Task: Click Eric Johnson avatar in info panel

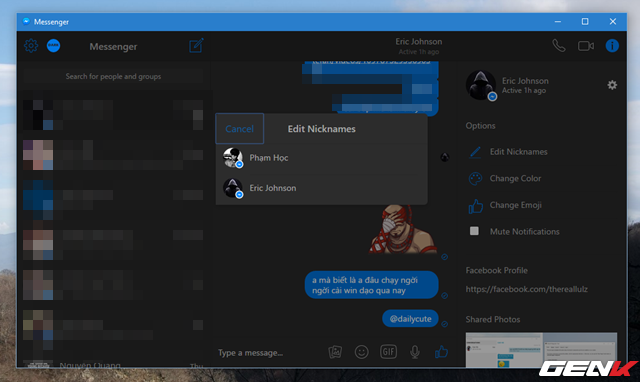Action: point(481,85)
